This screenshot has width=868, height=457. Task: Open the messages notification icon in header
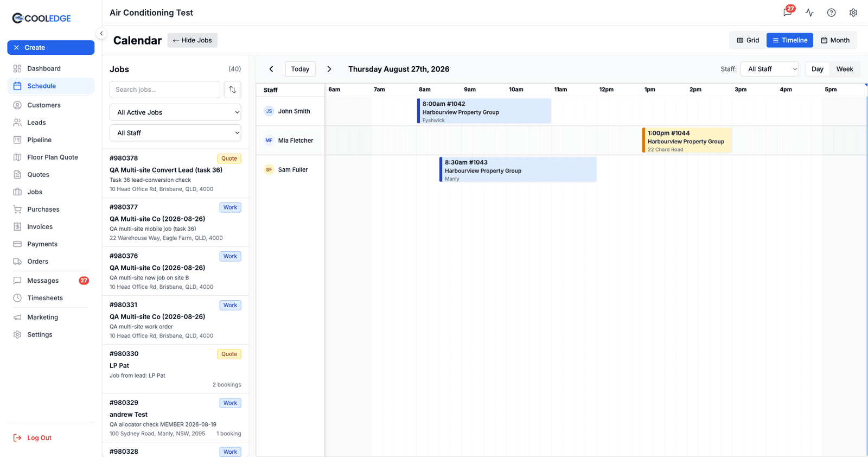pyautogui.click(x=788, y=12)
